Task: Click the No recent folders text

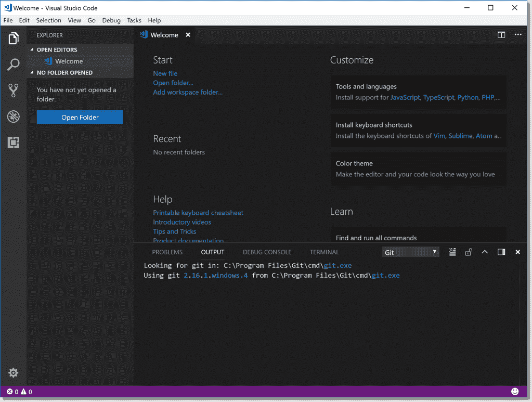Action: (179, 152)
